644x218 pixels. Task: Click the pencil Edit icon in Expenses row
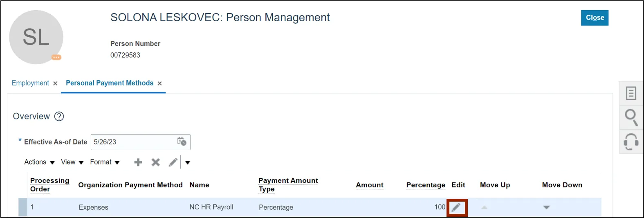click(456, 207)
